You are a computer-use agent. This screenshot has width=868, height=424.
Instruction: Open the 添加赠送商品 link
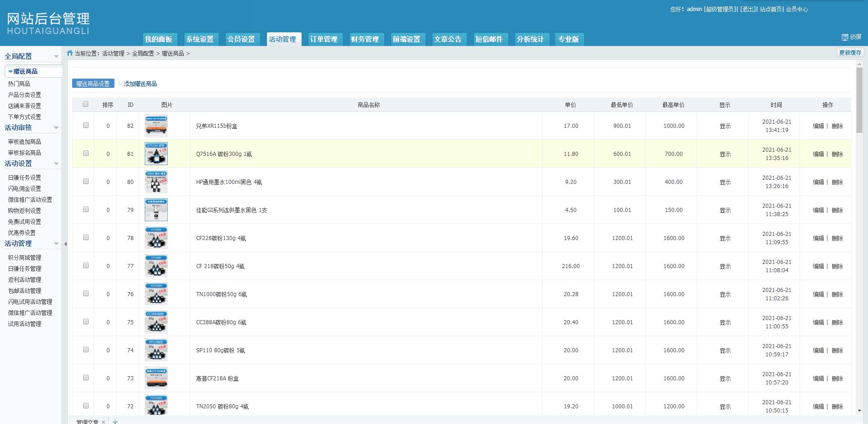[x=140, y=84]
